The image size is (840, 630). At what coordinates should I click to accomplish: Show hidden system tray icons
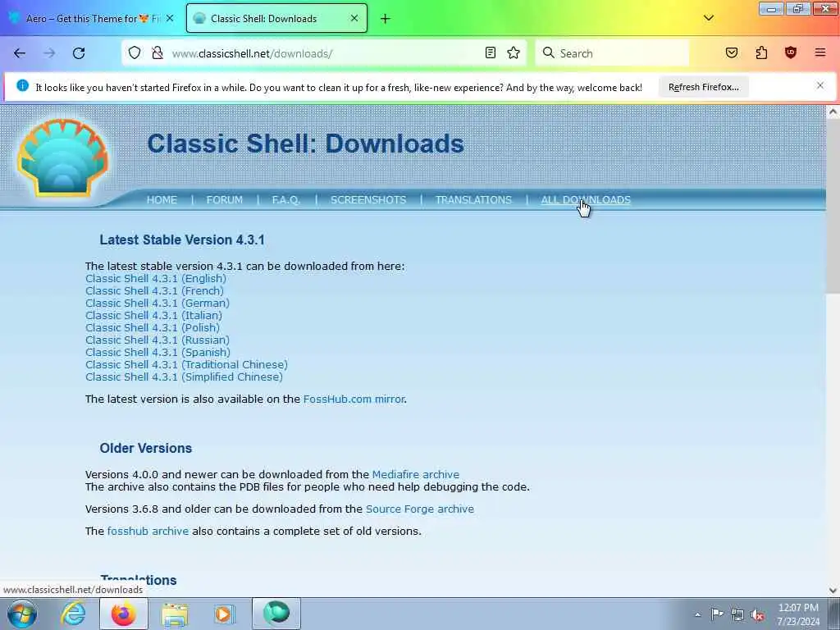697,615
